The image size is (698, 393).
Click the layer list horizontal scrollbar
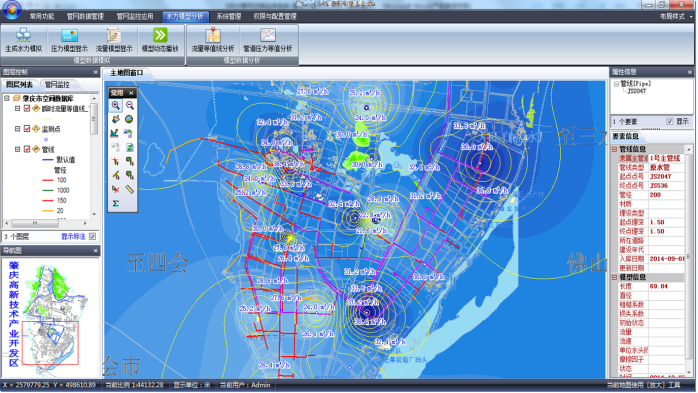[x=45, y=223]
